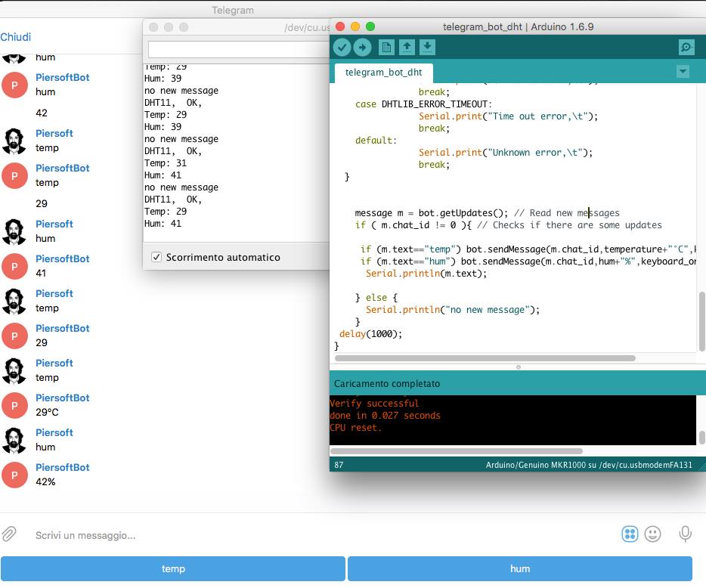This screenshot has height=588, width=706.
Task: Click the CPU reset. console line
Action: pos(356,428)
